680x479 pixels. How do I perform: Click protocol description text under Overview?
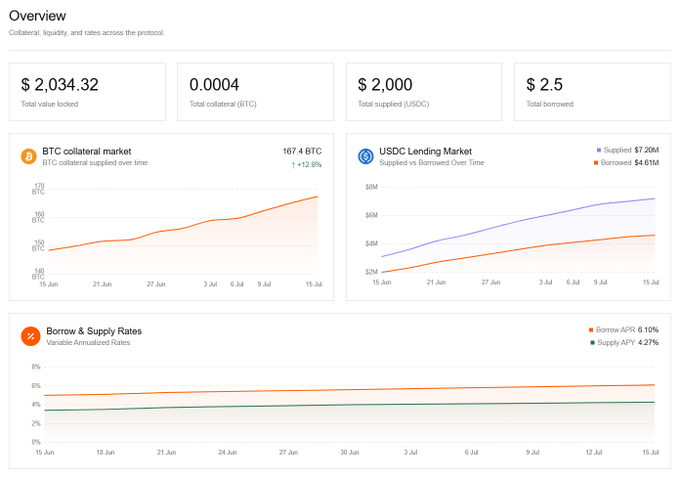pyautogui.click(x=87, y=33)
